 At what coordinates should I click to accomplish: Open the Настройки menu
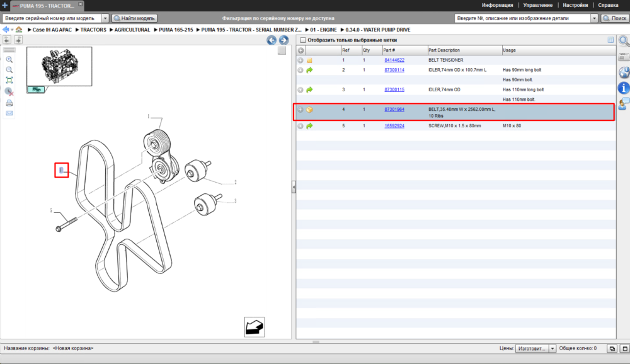575,5
